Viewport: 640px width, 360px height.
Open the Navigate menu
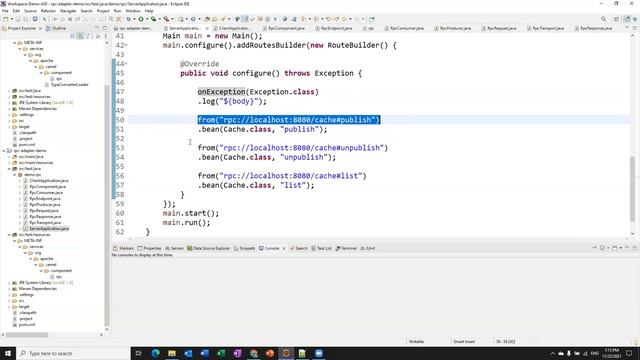tap(68, 11)
